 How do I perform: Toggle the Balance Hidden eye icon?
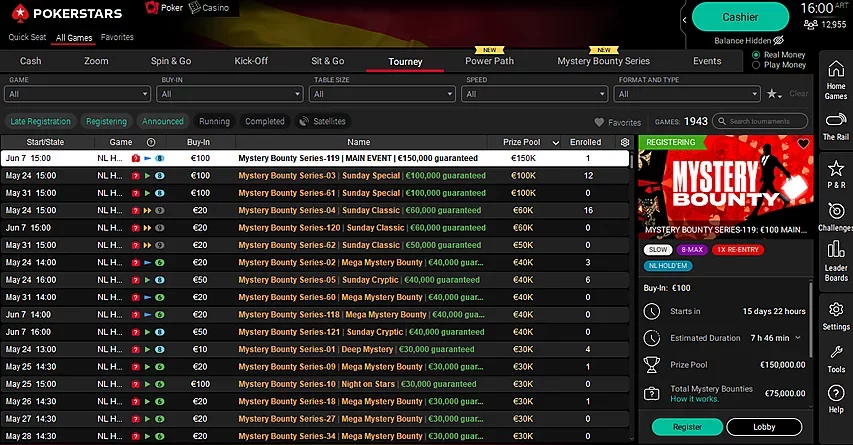(x=778, y=40)
